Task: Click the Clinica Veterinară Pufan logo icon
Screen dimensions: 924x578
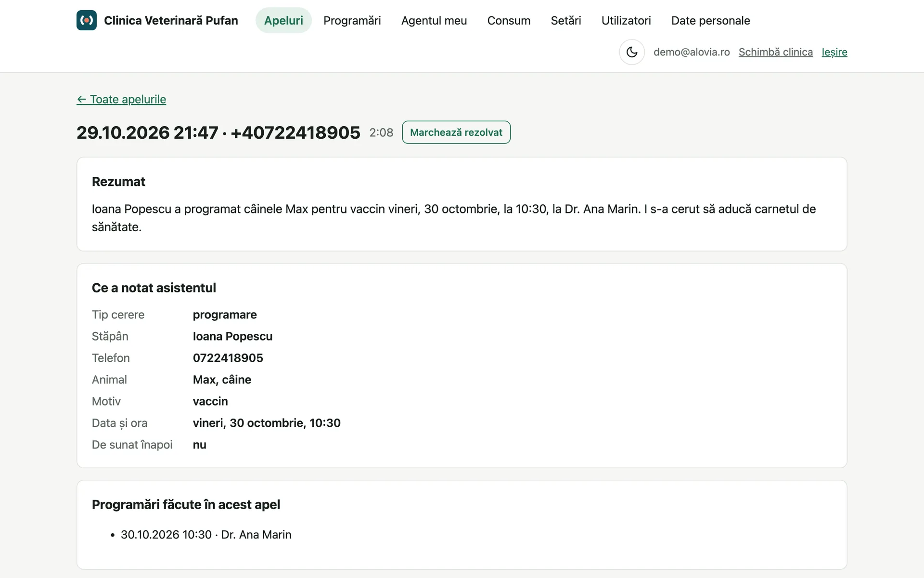Action: pyautogui.click(x=87, y=20)
